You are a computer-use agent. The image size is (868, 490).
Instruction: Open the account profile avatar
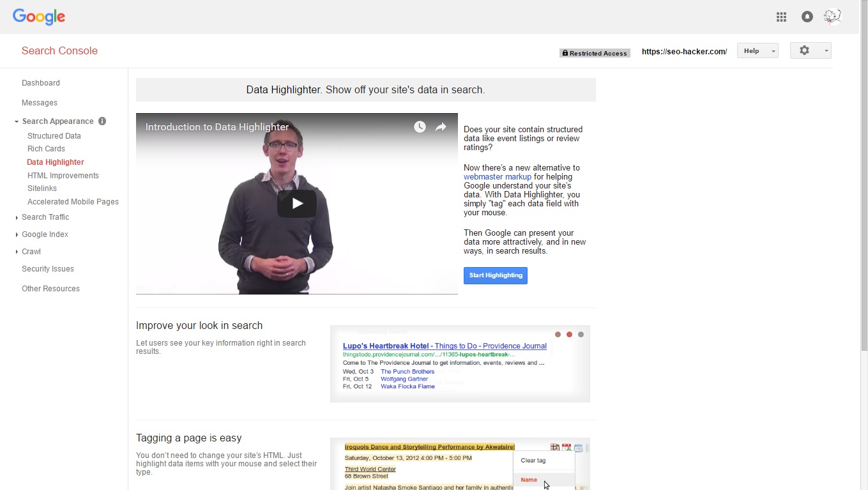832,17
